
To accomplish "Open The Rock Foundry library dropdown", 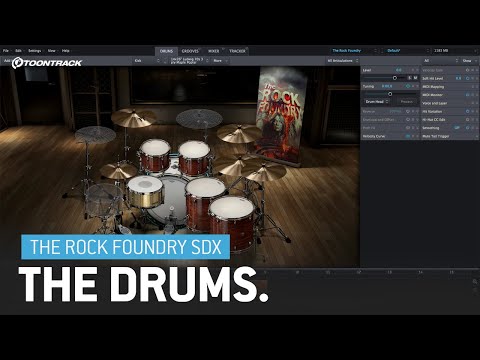I will tap(354, 51).
